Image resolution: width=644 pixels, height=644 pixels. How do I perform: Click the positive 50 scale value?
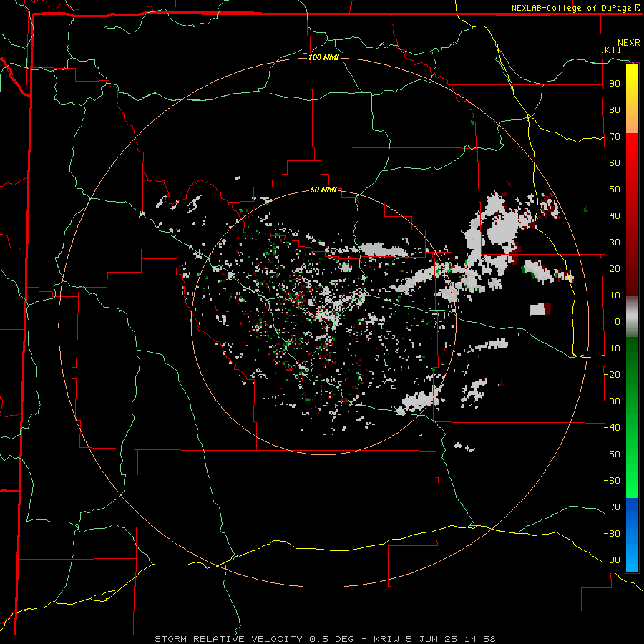(615, 190)
